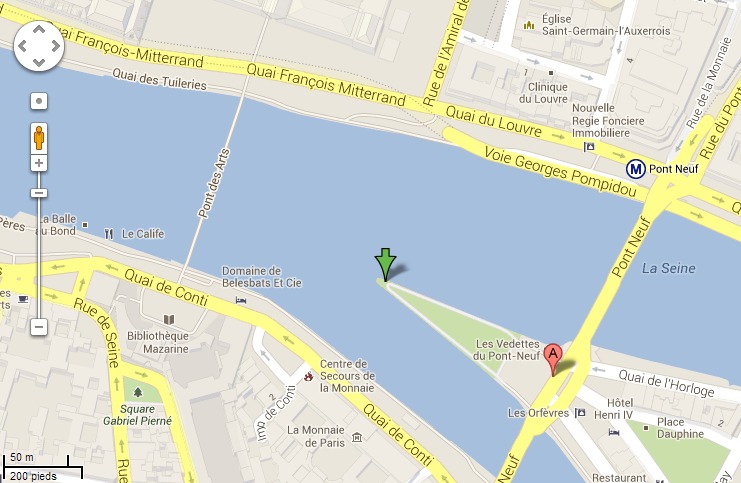
Task: Select Hôtel Henri IV lodging icon
Action: 614,432
